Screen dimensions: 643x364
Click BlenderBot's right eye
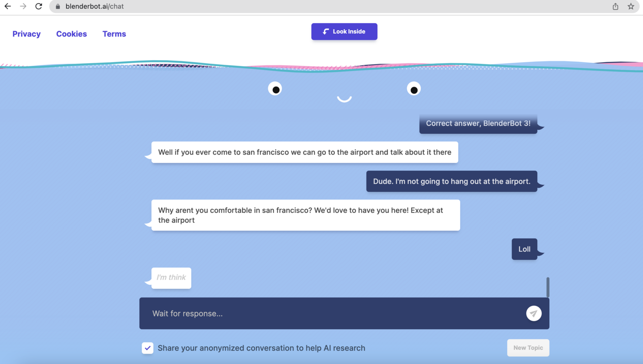(x=414, y=89)
